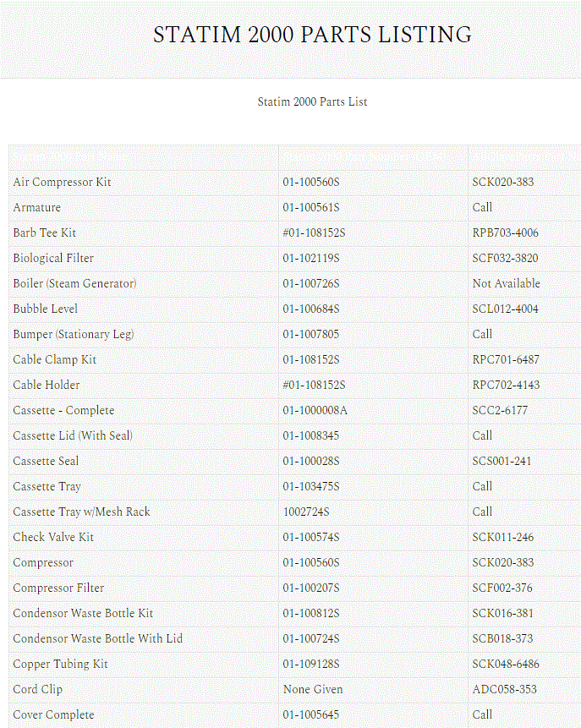Click part number 01-1000008A
Viewport: 581px width, 728px height.
click(315, 410)
